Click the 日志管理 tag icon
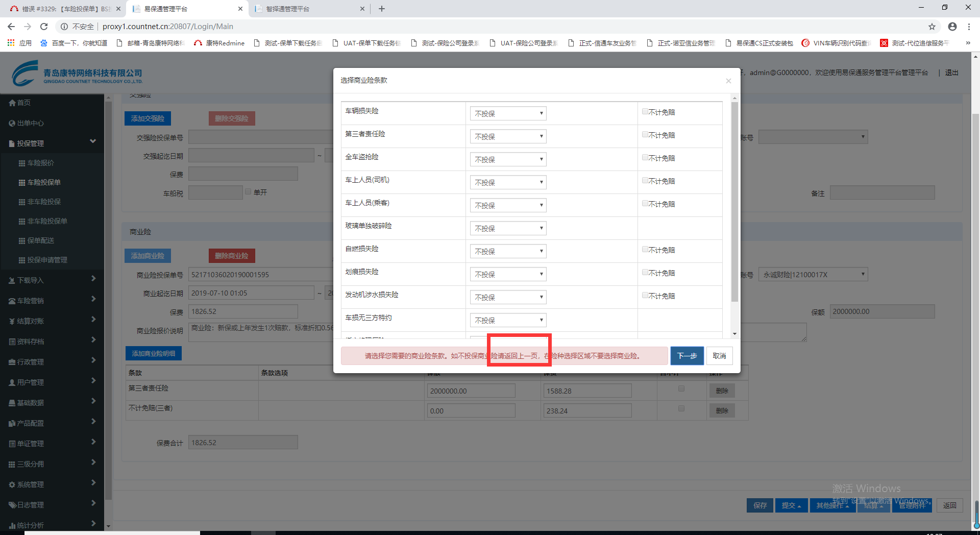The image size is (980, 535). click(12, 505)
